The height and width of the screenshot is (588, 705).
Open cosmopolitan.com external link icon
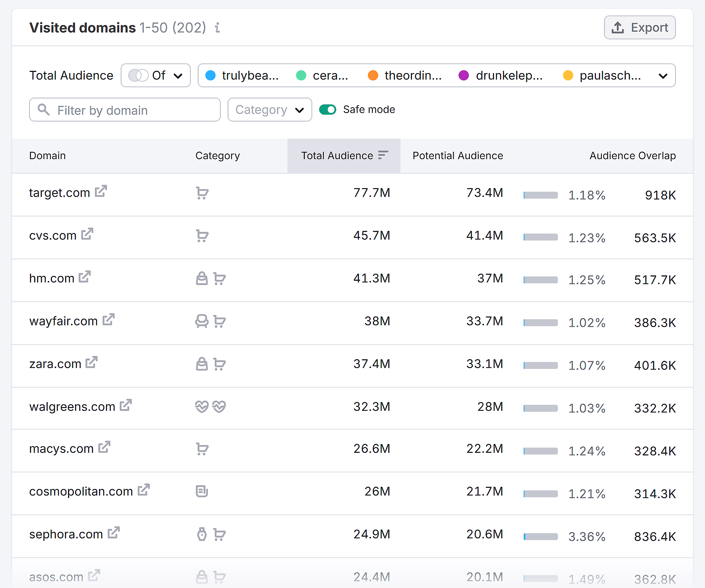[x=144, y=490]
